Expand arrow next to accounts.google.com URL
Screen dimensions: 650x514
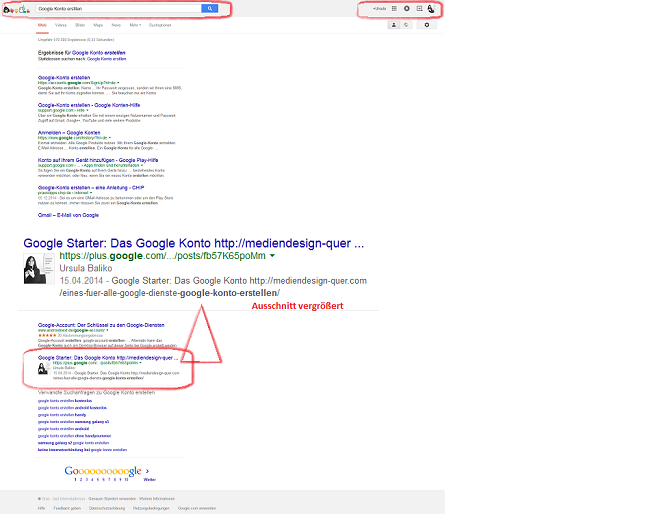pyautogui.click(x=118, y=83)
